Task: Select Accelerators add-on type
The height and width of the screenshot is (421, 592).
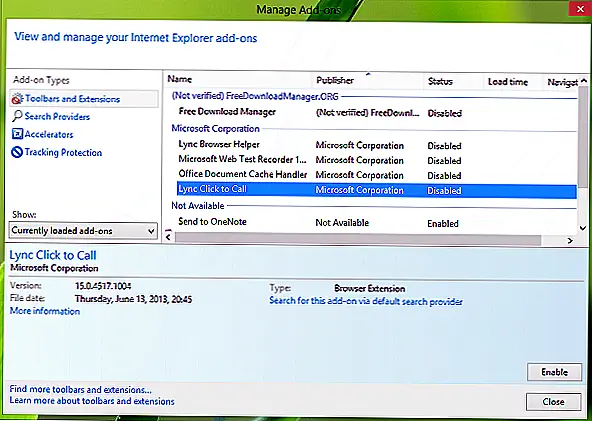Action: click(49, 134)
